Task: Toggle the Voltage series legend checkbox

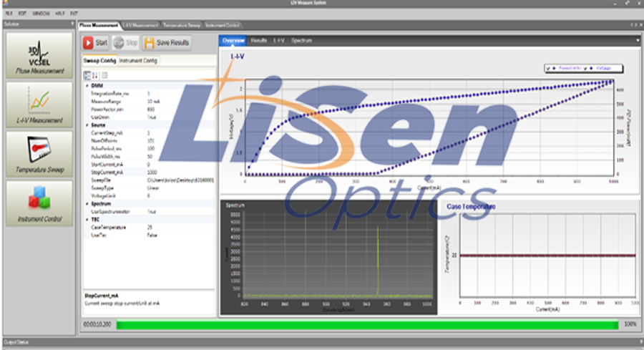Action: (x=585, y=68)
